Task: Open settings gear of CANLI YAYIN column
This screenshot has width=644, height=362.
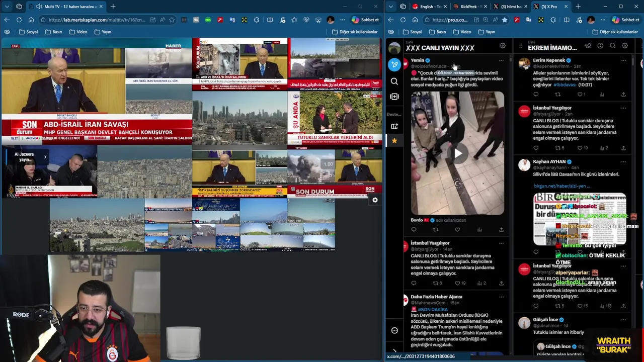Action: [x=502, y=46]
